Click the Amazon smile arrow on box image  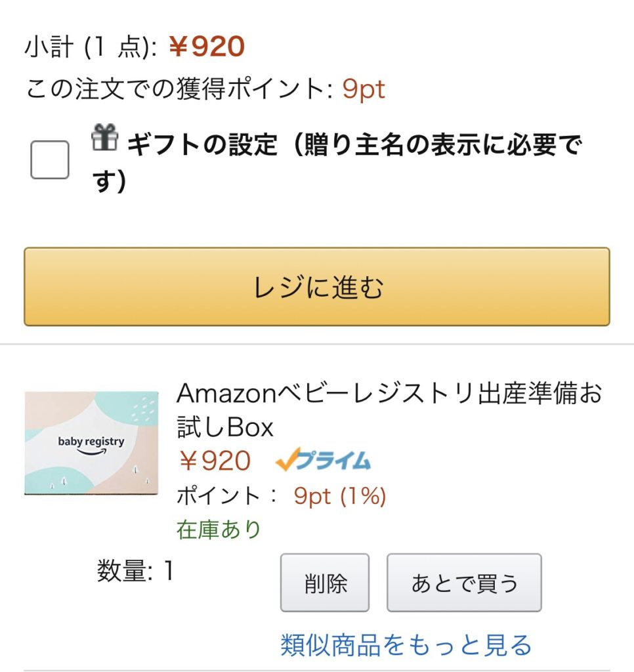91,453
